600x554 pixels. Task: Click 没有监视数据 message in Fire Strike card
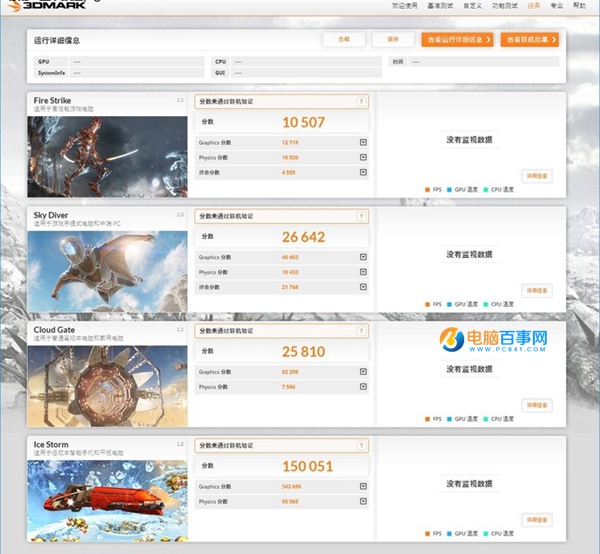[469, 140]
